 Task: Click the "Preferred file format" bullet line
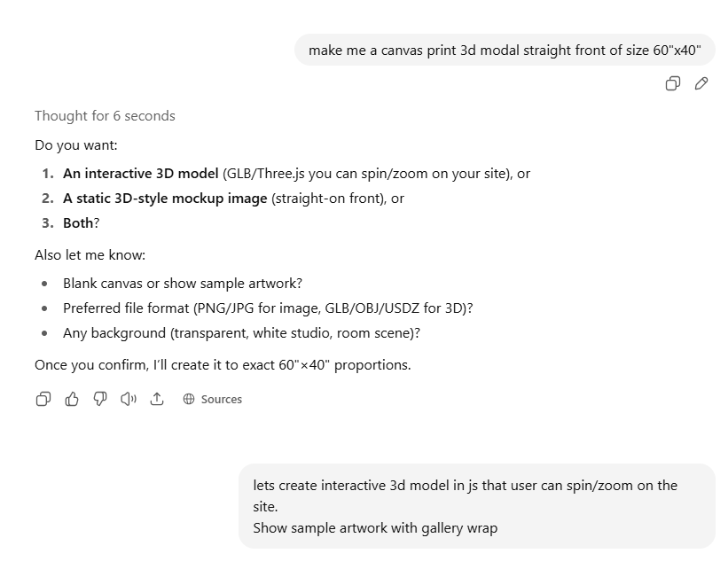[x=267, y=308]
